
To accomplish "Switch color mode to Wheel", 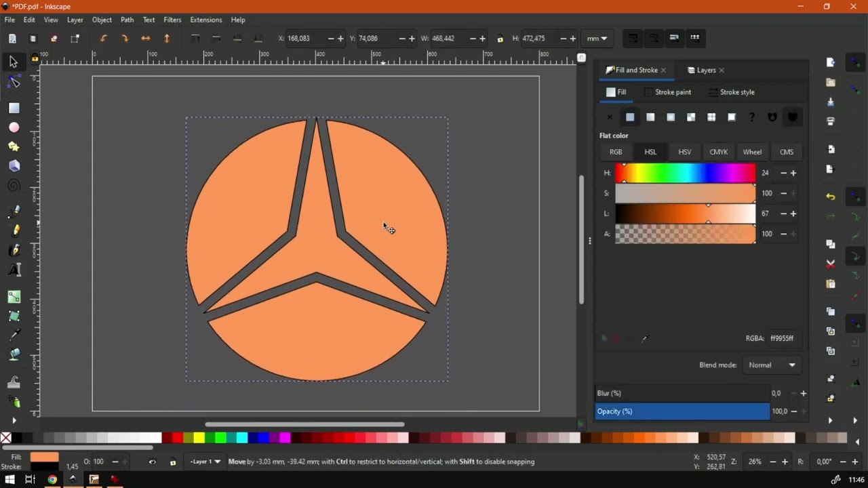I will click(x=752, y=152).
